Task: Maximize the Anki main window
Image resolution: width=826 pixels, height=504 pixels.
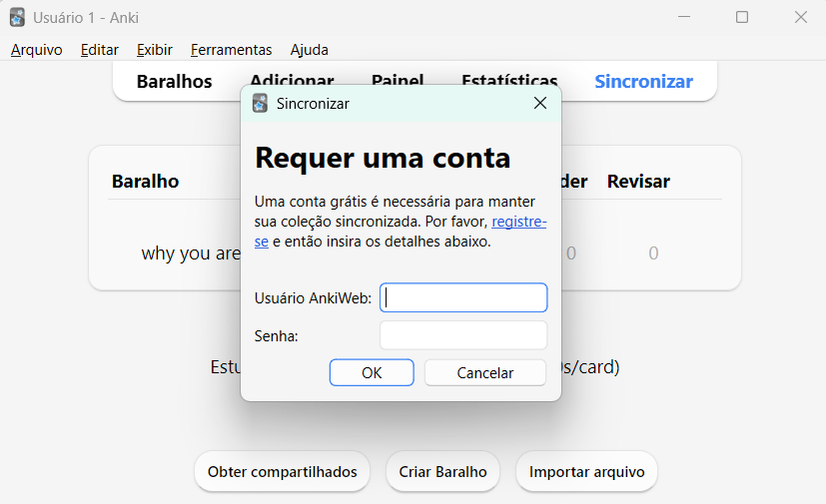Action: click(x=742, y=17)
